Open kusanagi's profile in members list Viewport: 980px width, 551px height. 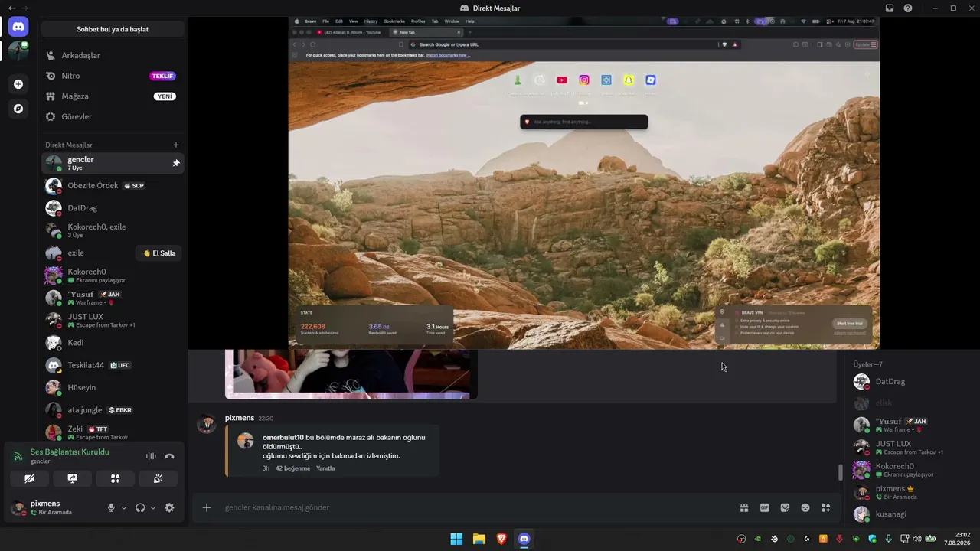pos(912,514)
